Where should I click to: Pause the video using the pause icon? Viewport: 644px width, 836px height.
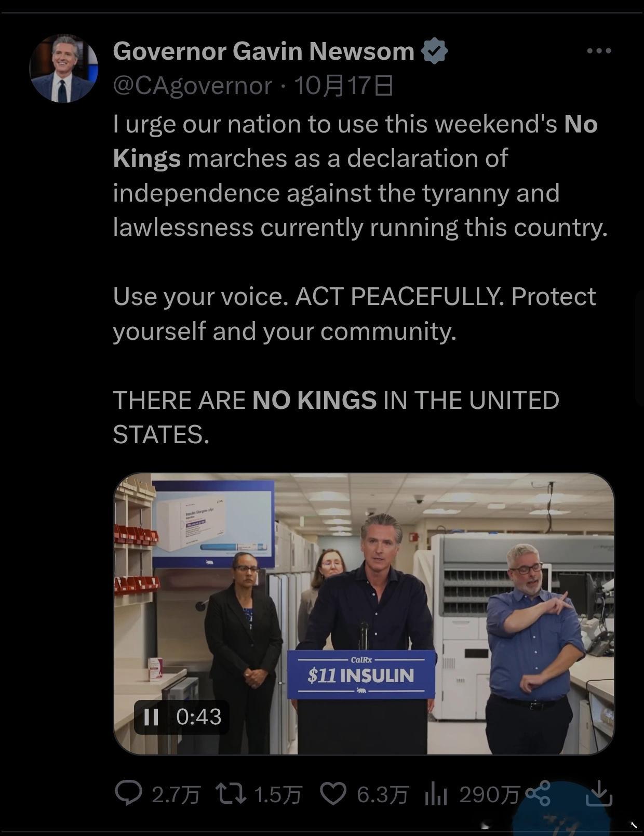[151, 717]
